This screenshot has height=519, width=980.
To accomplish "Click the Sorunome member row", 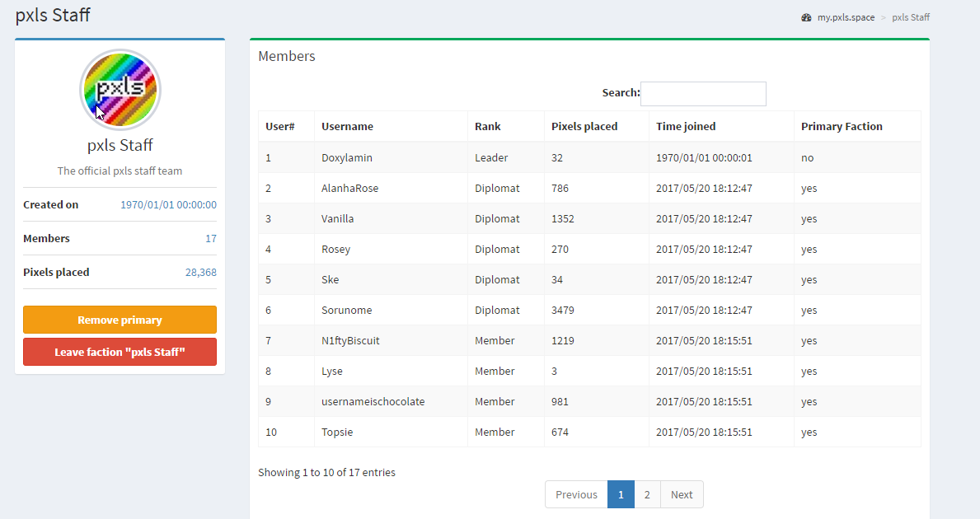I will pos(346,310).
